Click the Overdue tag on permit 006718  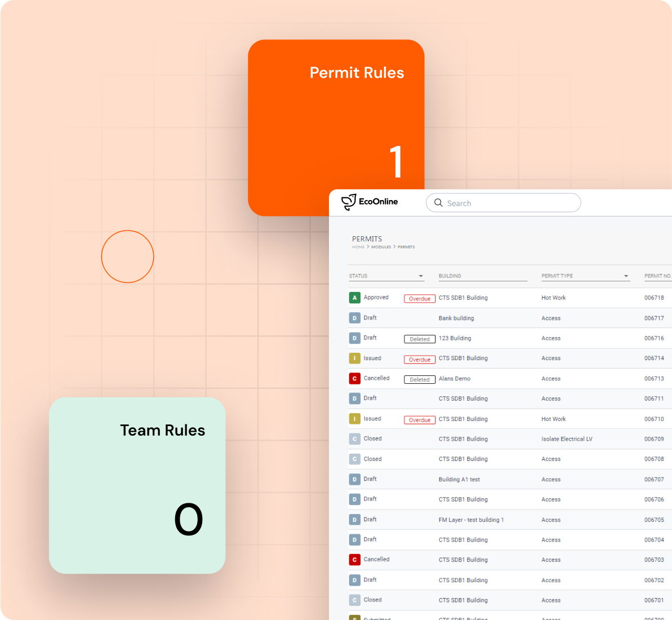pyautogui.click(x=420, y=299)
